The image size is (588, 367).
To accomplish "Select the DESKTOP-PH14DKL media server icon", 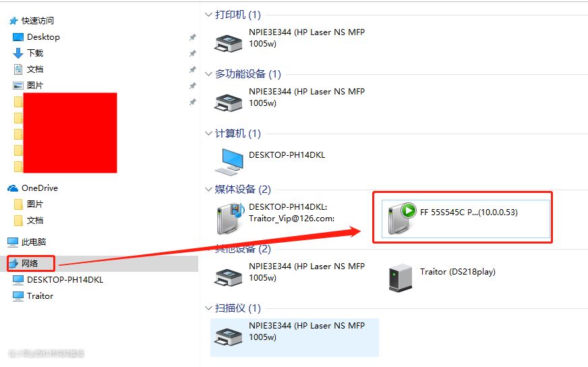I will (x=230, y=219).
